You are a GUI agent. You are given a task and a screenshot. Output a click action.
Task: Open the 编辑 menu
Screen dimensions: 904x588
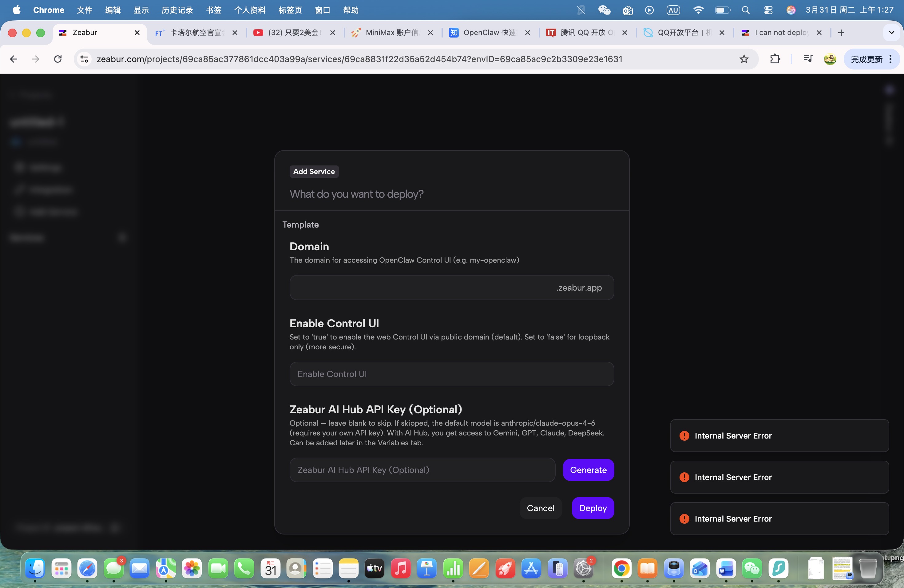[x=113, y=10]
